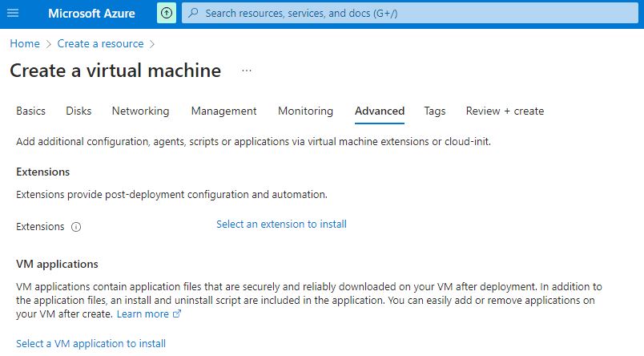Image resolution: width=644 pixels, height=356 pixels.
Task: Click the Advanced tab
Action: [380, 111]
